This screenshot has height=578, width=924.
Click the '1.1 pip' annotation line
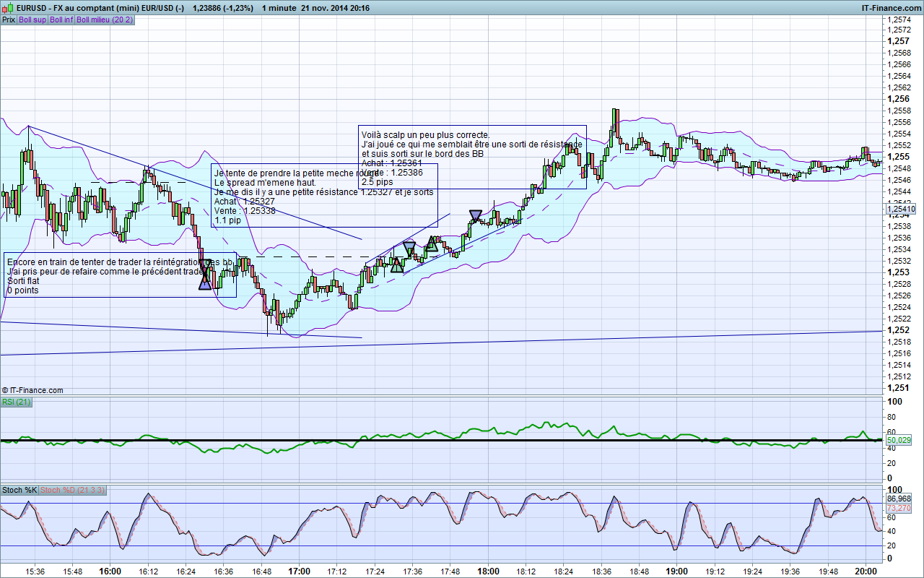[x=227, y=220]
